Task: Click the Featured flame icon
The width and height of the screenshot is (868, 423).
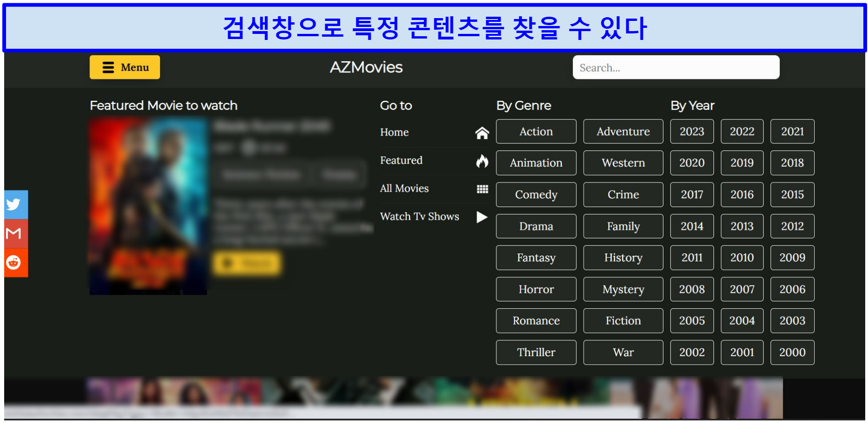Action: point(482,161)
